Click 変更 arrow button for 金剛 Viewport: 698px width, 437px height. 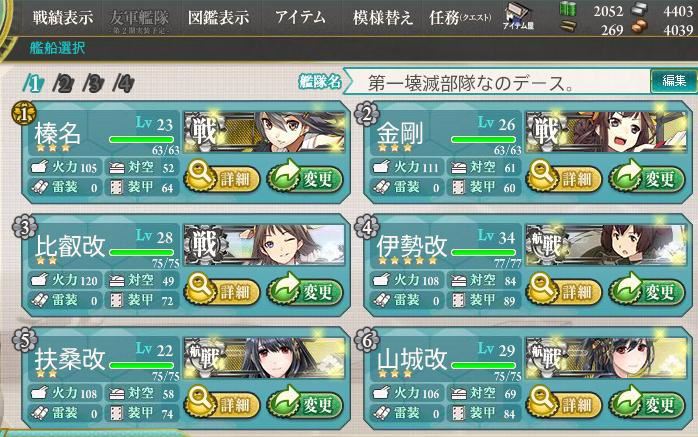click(646, 178)
